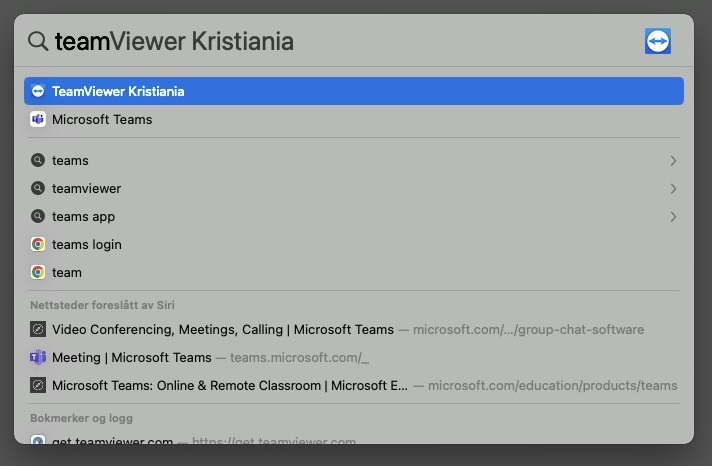
Task: Click Chrome icon beside 'teams login'
Action: (38, 244)
